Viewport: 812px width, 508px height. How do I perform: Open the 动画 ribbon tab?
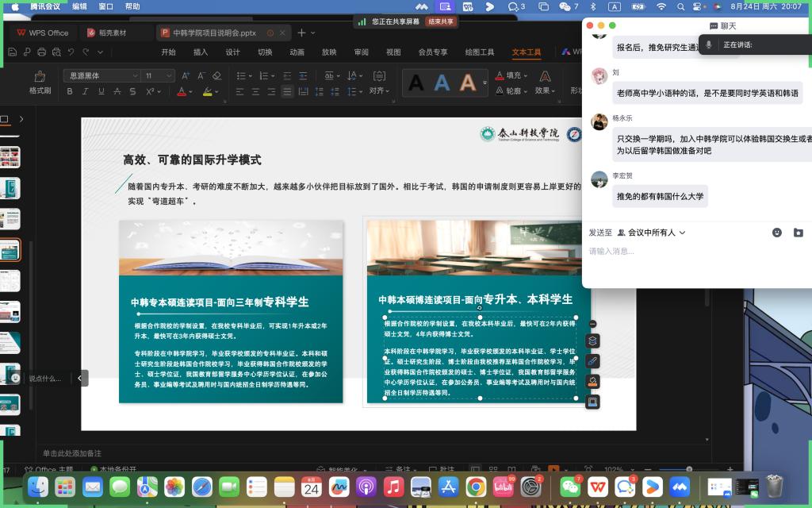pos(297,52)
